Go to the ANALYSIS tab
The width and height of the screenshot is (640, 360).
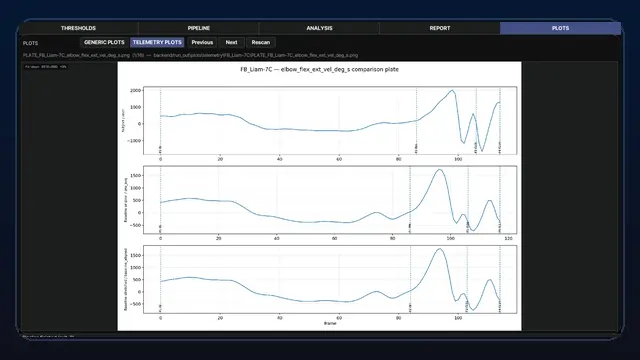click(x=319, y=28)
